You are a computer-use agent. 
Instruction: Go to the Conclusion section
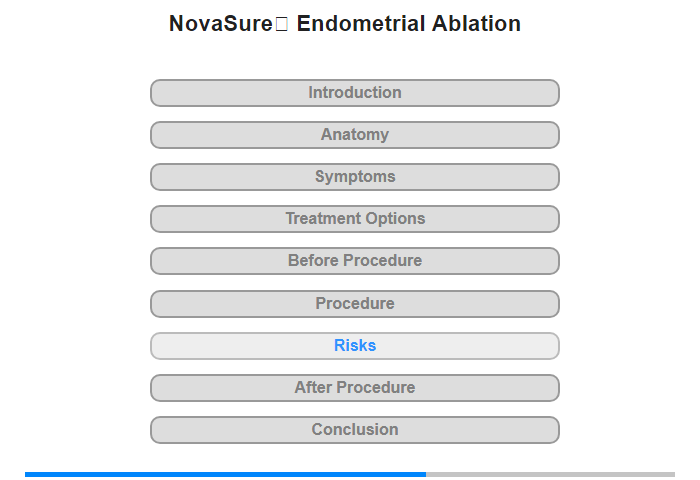[x=355, y=430]
